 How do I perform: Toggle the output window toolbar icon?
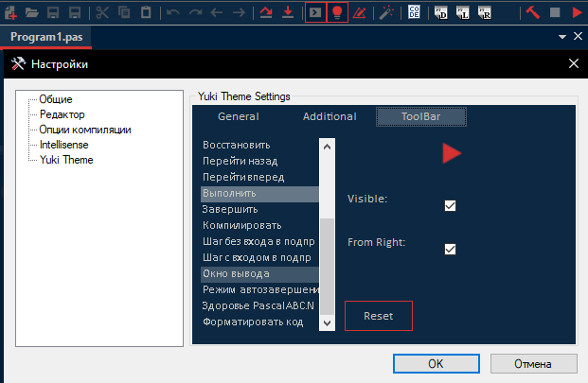point(315,12)
